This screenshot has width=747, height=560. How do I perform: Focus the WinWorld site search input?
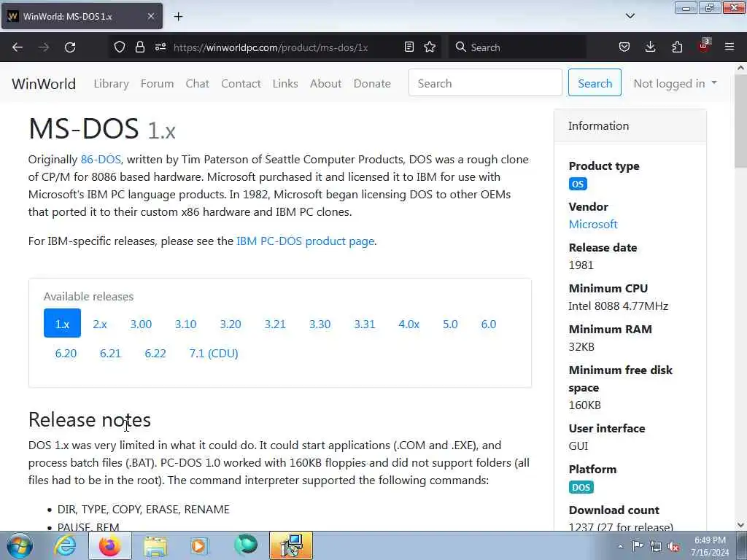[485, 83]
